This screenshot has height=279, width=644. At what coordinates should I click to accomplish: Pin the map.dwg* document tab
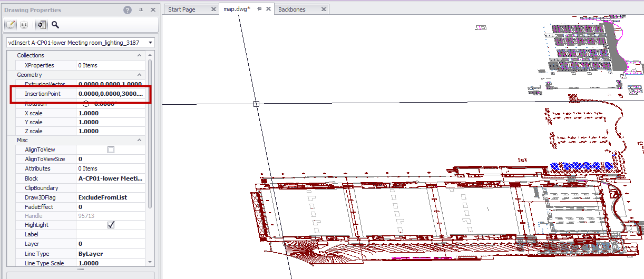(x=259, y=9)
